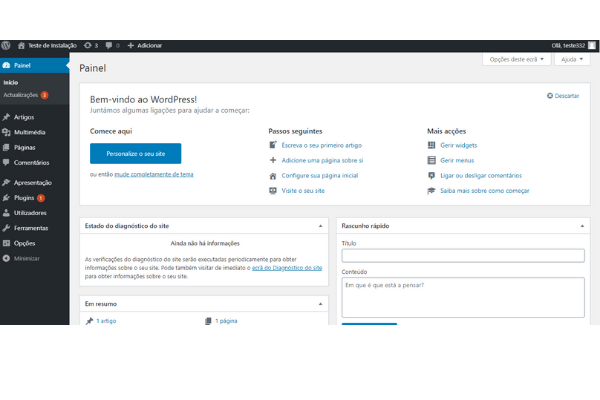The height and width of the screenshot is (400, 600).
Task: Click the Descartar dismiss X icon
Action: click(550, 96)
